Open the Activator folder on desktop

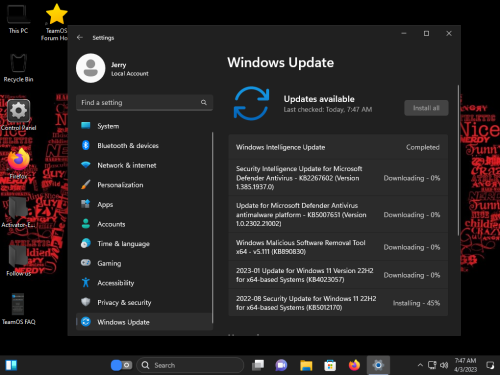coord(18,212)
